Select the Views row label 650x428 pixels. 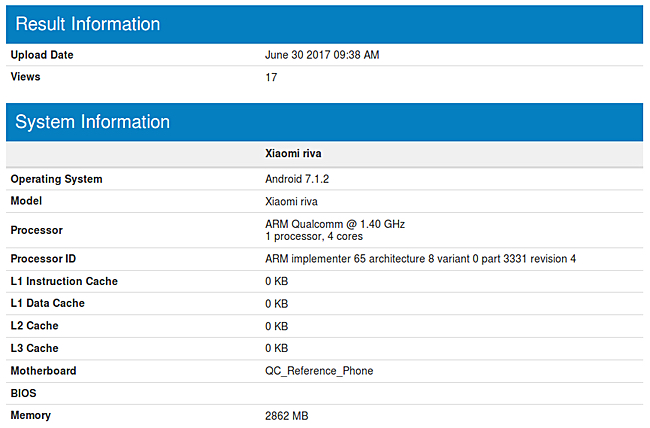(x=26, y=76)
